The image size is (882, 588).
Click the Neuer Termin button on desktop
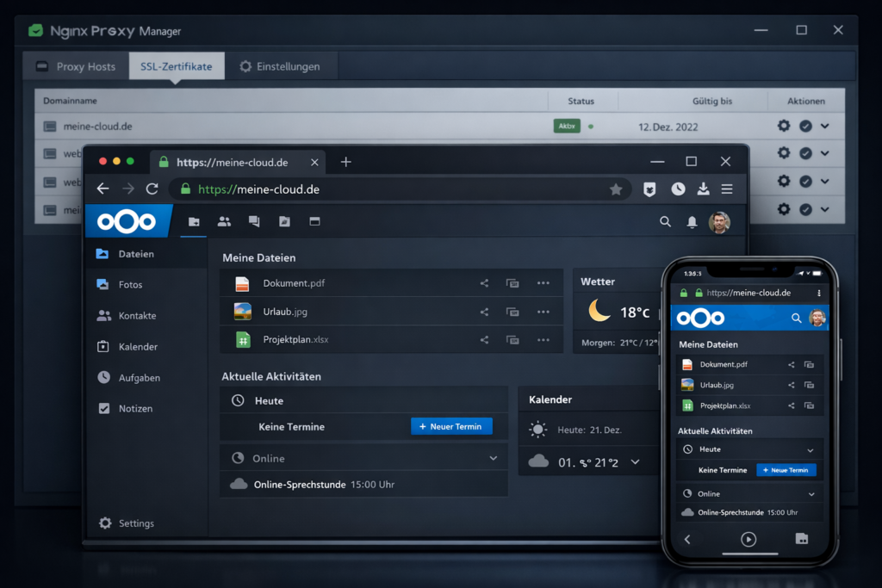[x=451, y=426]
